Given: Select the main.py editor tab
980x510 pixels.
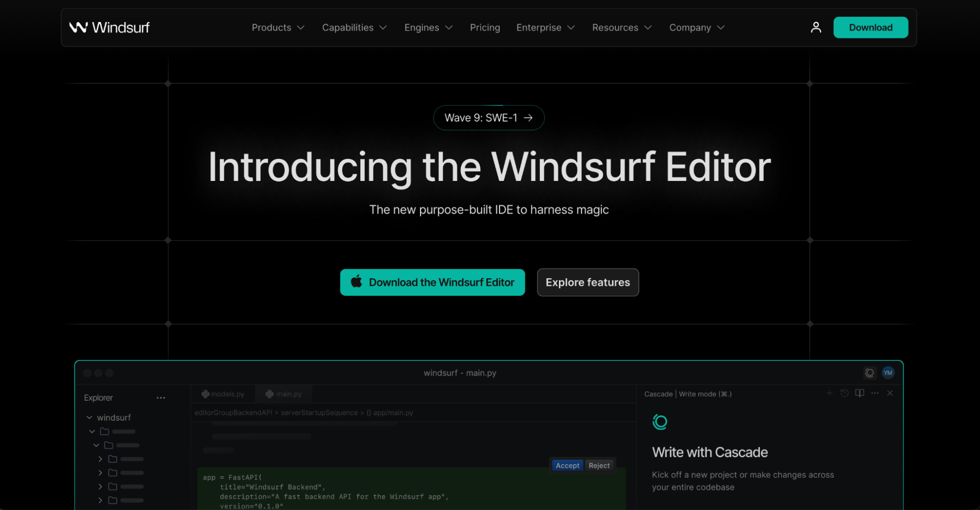Looking at the screenshot, I should tap(284, 394).
